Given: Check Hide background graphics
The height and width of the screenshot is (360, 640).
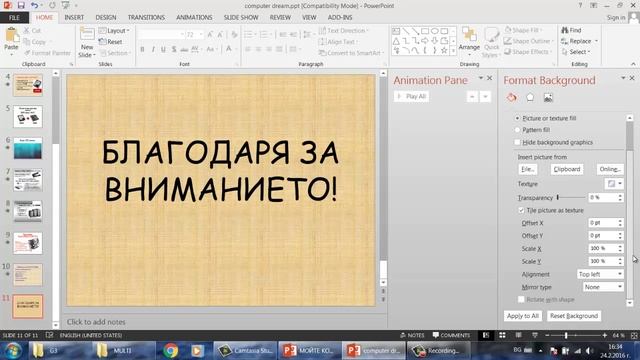Looking at the screenshot, I should [x=517, y=142].
